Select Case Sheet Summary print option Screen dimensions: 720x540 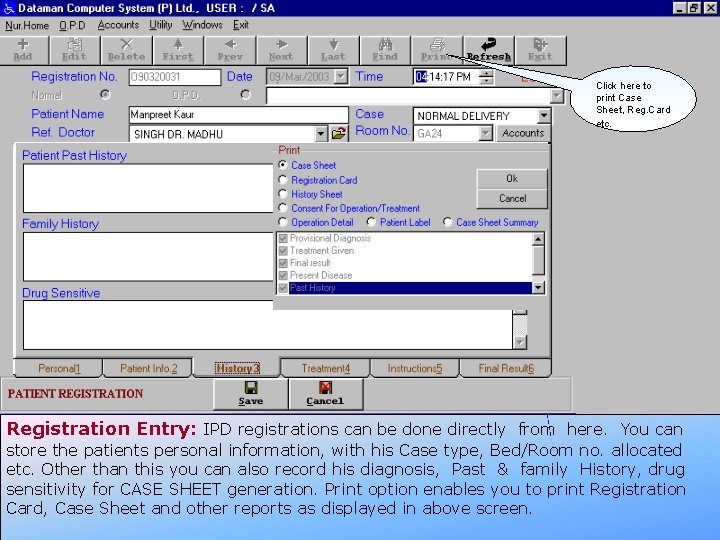pos(447,222)
